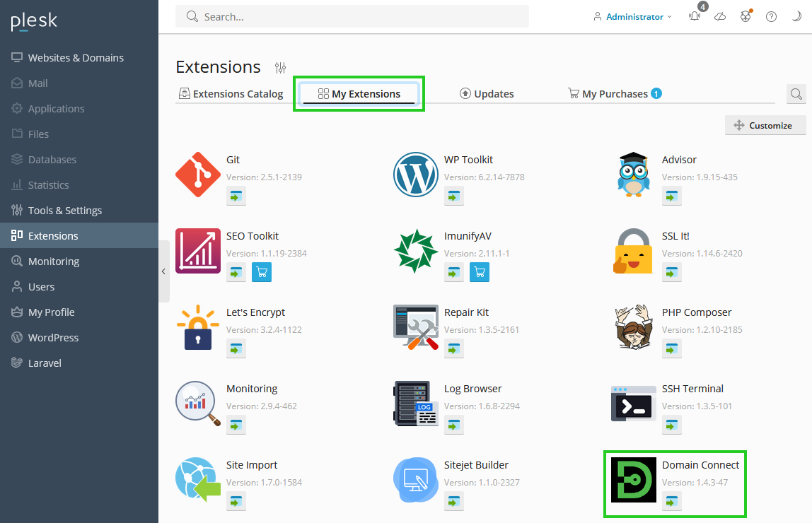The height and width of the screenshot is (523, 812).
Task: Open the extensions search magnifier
Action: click(796, 93)
